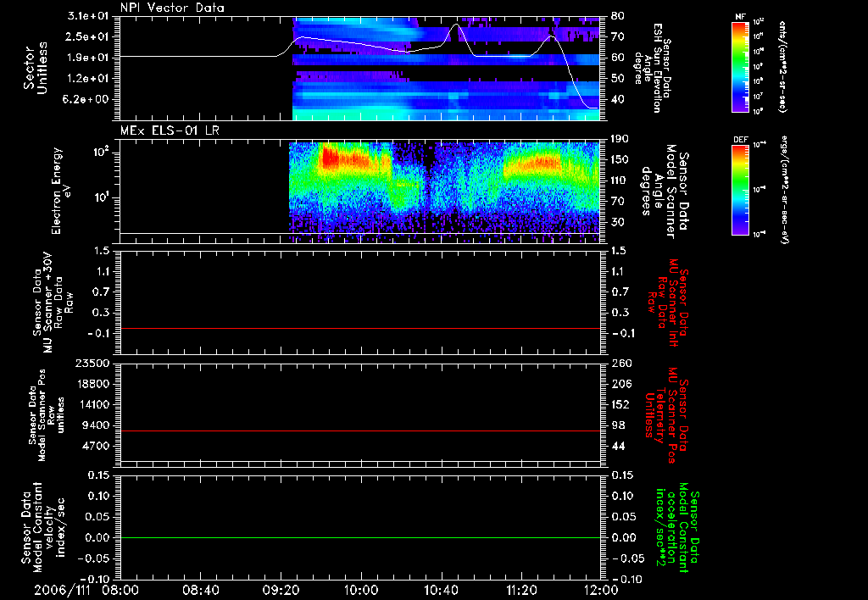Image resolution: width=868 pixels, height=600 pixels.
Task: Click the '12:00' time axis label
Action: [601, 590]
